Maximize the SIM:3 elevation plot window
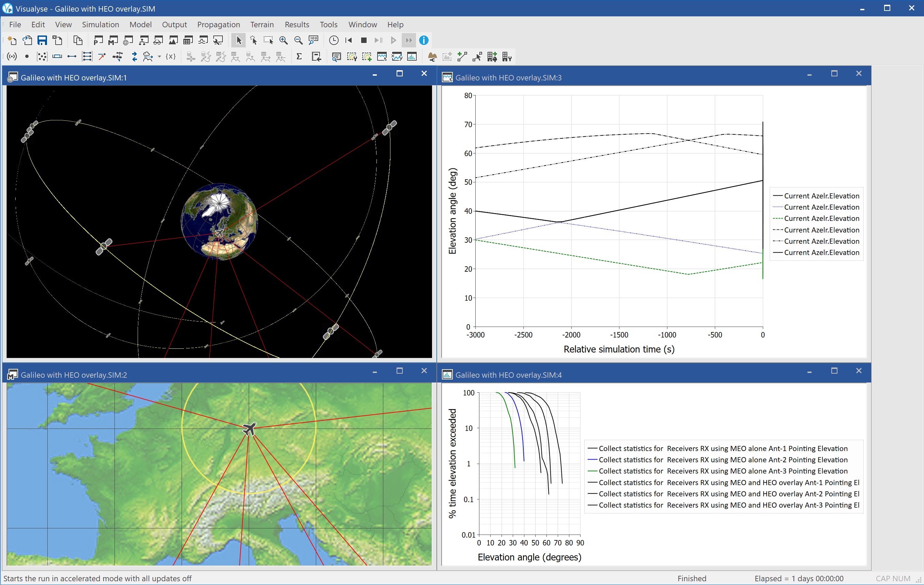 834,74
